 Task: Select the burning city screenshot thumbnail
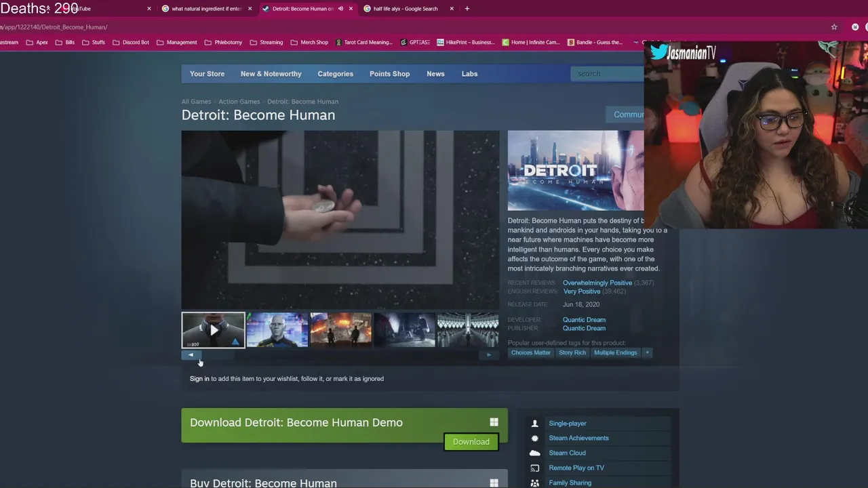pos(341,330)
